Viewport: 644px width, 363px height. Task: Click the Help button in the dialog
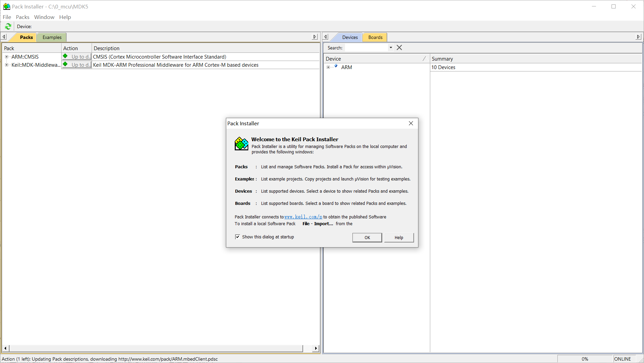click(399, 238)
